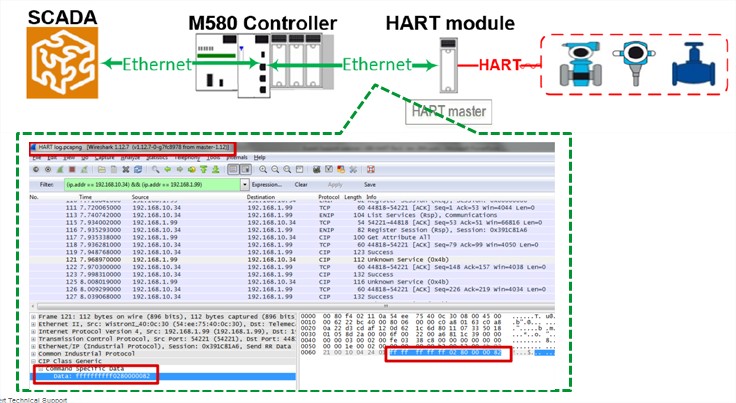
Task: Save the current display filter
Action: coord(370,185)
